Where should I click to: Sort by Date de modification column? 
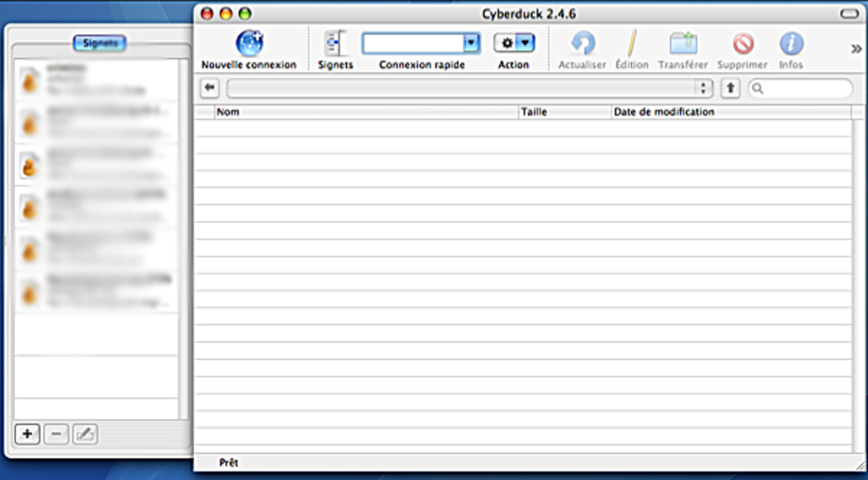click(x=731, y=112)
